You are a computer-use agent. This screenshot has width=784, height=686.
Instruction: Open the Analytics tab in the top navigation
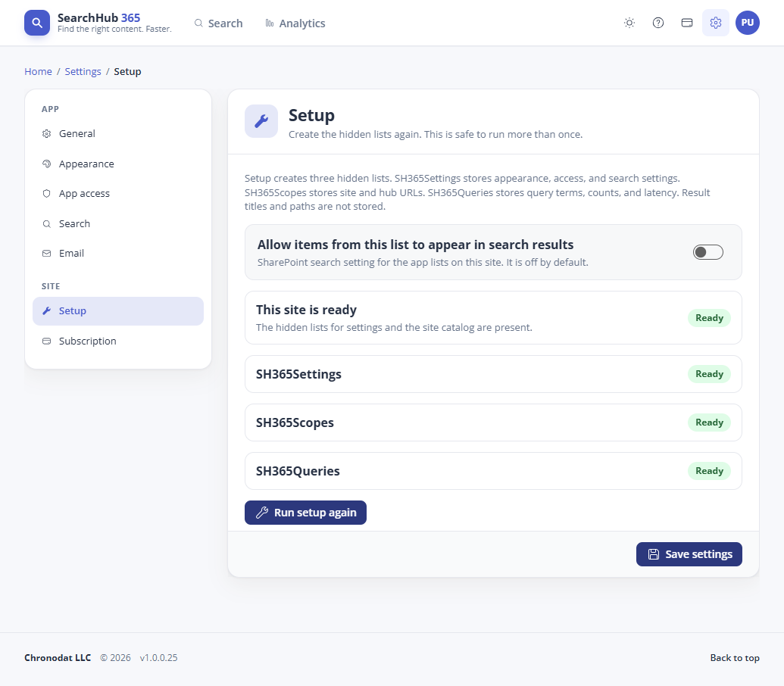(x=295, y=23)
